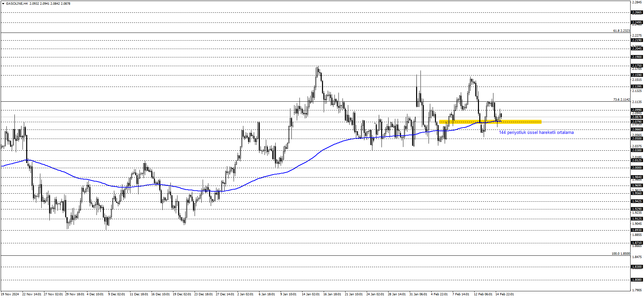Viewport: 644px width, 298px height.
Task: Click the 19 Dec 02:01 date label
Action: pos(182,294)
